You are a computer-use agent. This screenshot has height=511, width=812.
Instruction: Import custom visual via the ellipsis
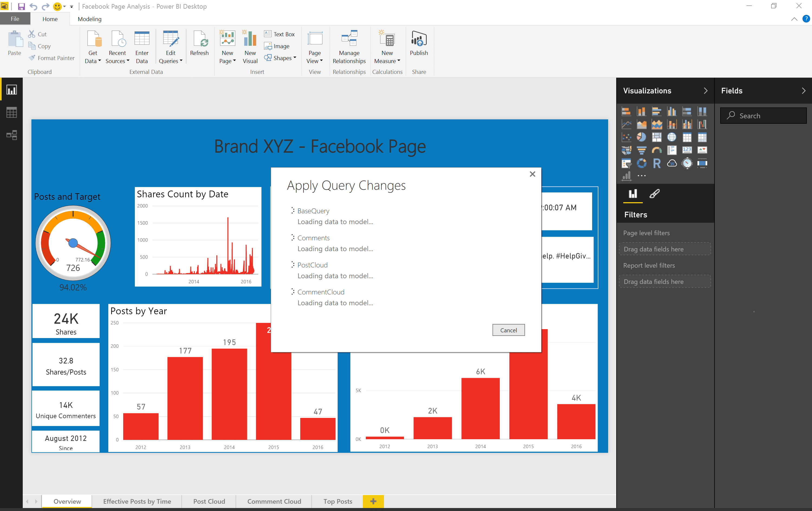click(x=641, y=176)
